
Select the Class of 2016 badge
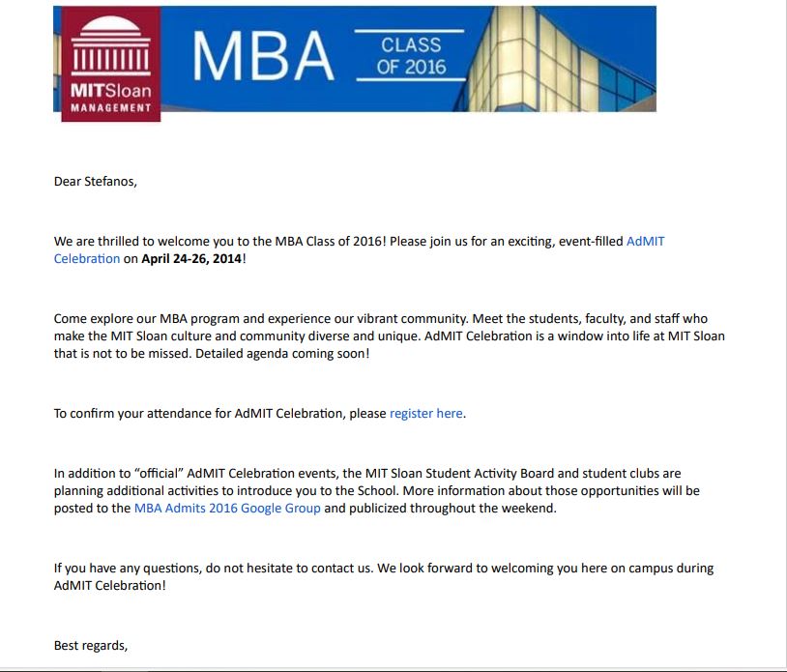(x=411, y=56)
